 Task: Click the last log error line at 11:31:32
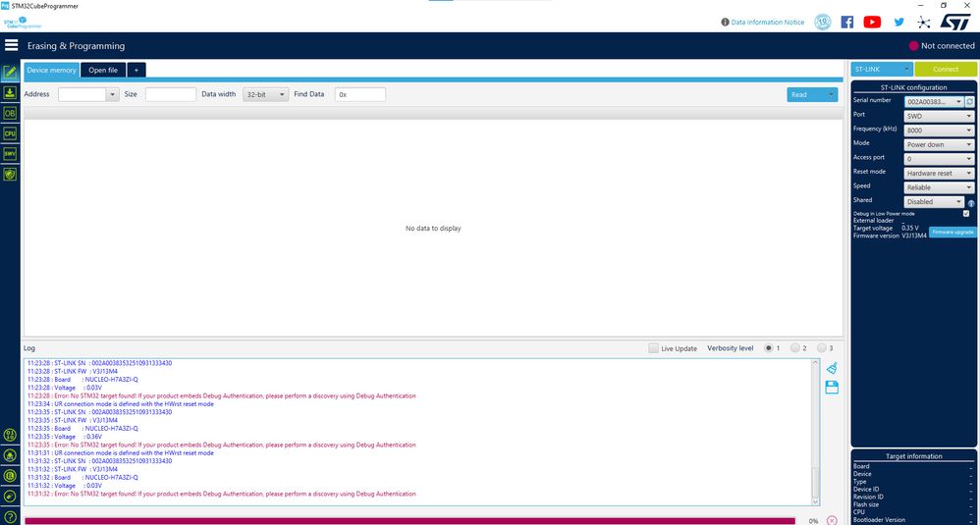click(221, 494)
